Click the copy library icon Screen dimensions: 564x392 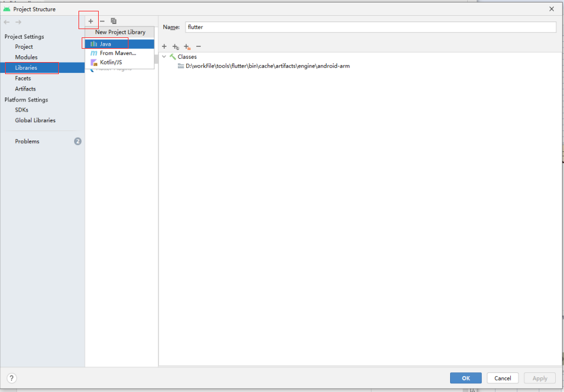tap(115, 20)
